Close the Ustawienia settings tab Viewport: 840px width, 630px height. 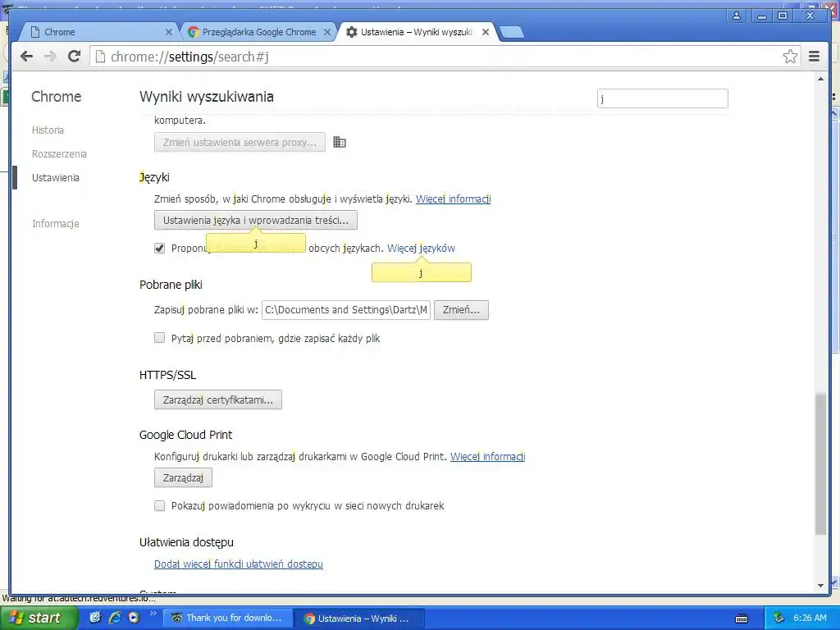pos(486,32)
